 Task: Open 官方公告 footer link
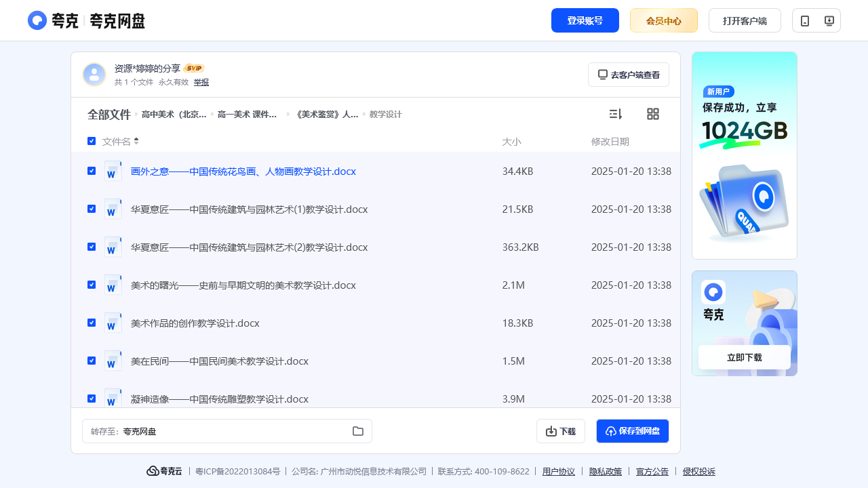click(x=652, y=471)
